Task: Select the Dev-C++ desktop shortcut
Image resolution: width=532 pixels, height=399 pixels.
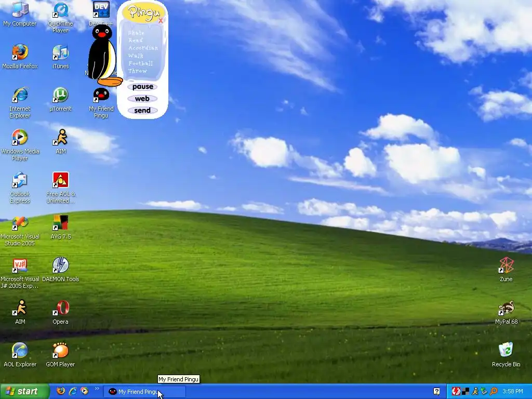Action: (101, 14)
